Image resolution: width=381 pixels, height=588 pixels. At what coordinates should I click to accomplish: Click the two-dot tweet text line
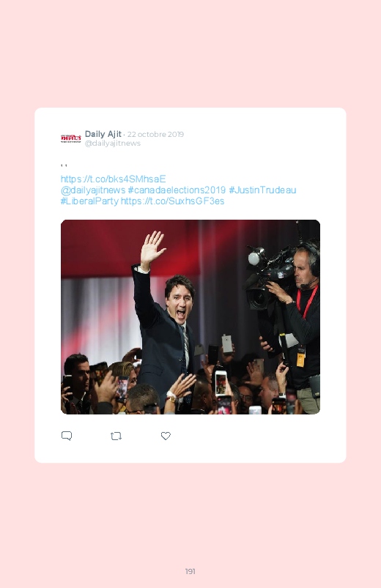pos(64,165)
